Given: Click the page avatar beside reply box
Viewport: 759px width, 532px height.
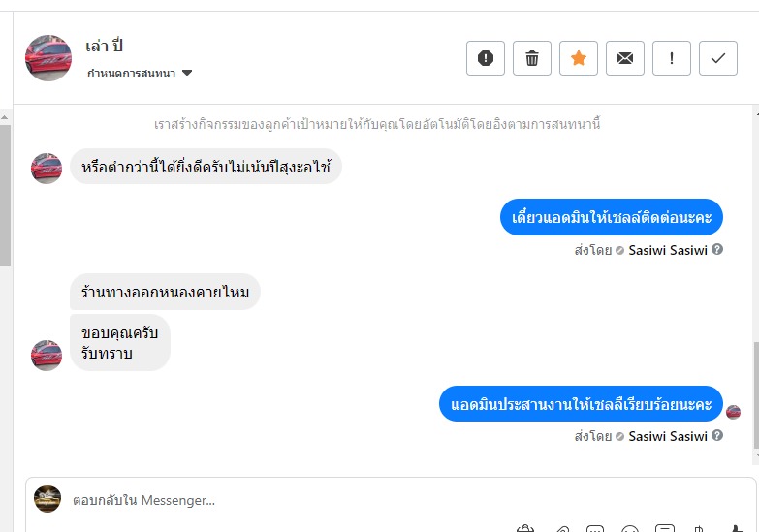Looking at the screenshot, I should pyautogui.click(x=47, y=499).
